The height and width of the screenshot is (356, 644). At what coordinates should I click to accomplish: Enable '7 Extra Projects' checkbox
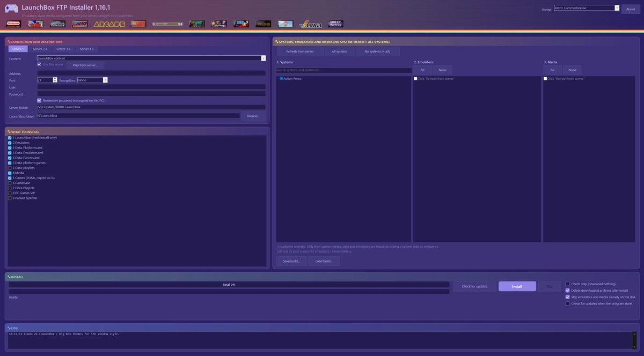[10, 188]
